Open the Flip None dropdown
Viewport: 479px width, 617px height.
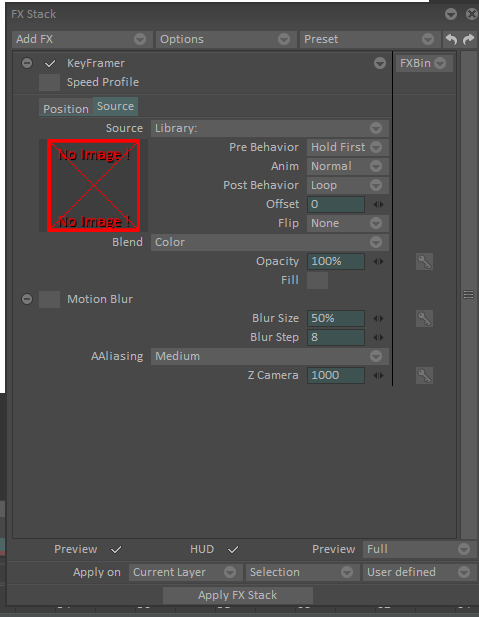(348, 224)
